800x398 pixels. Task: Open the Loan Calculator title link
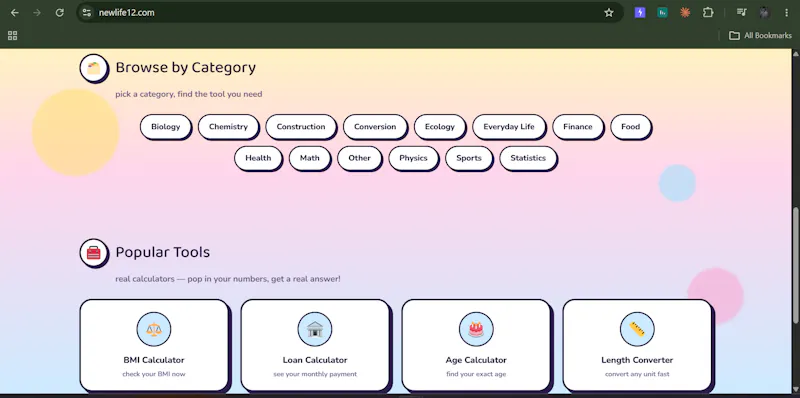[x=315, y=360]
